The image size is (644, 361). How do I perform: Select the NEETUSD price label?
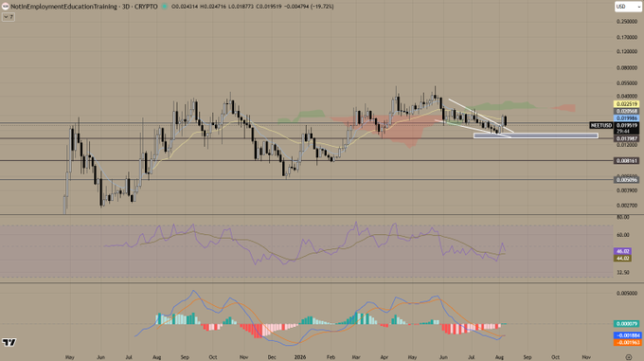point(600,125)
